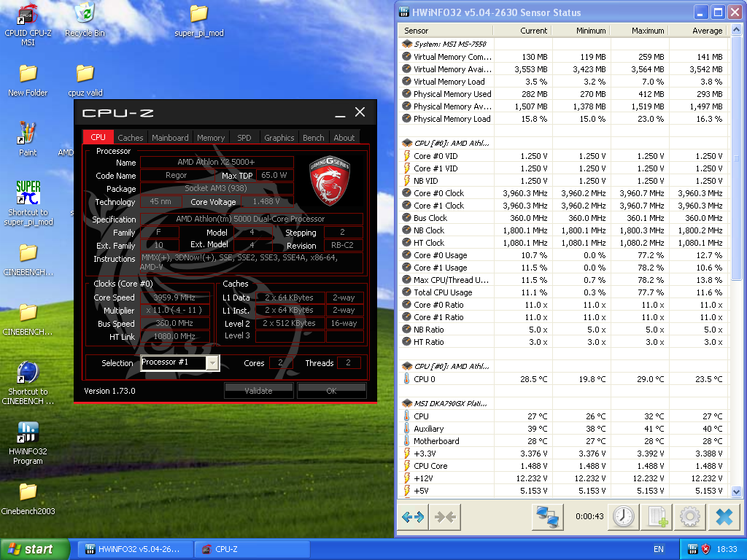Select MSI DKA790GX Plati... group row
This screenshot has height=560, width=747.
click(564, 404)
